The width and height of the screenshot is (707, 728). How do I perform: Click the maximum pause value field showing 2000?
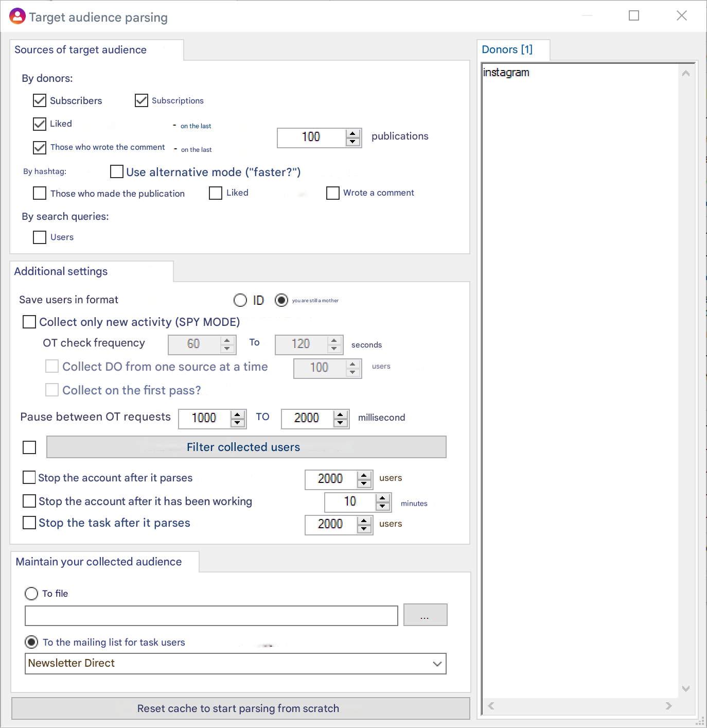coord(307,418)
